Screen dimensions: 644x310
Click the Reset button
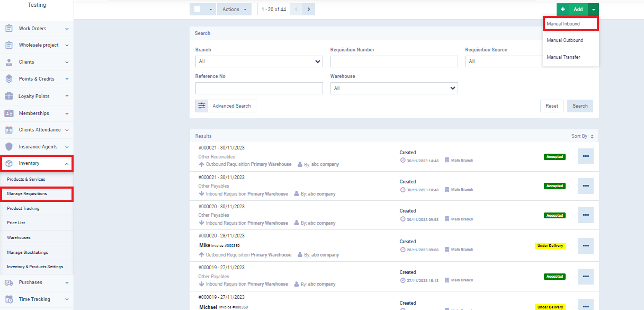point(551,106)
